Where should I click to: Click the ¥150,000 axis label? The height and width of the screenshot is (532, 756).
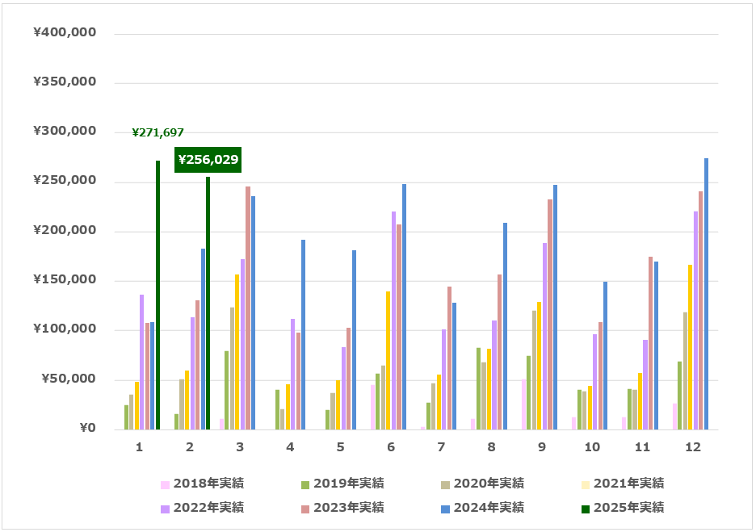pos(65,279)
